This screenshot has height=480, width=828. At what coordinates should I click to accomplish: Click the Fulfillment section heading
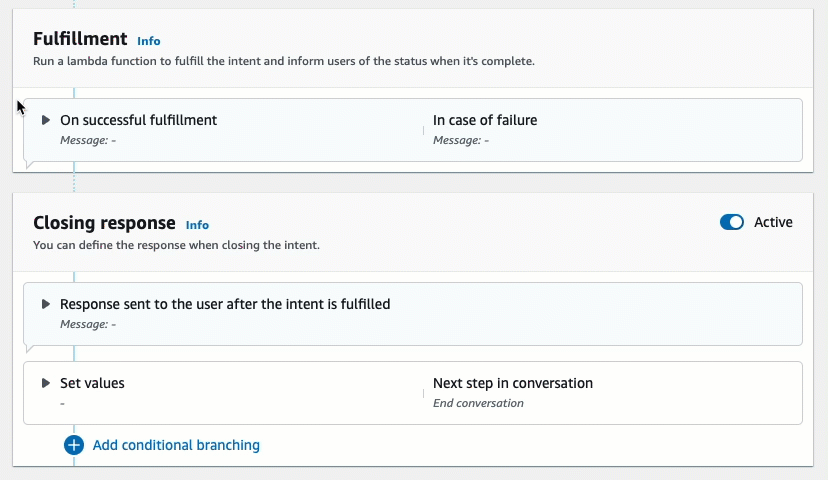point(80,39)
